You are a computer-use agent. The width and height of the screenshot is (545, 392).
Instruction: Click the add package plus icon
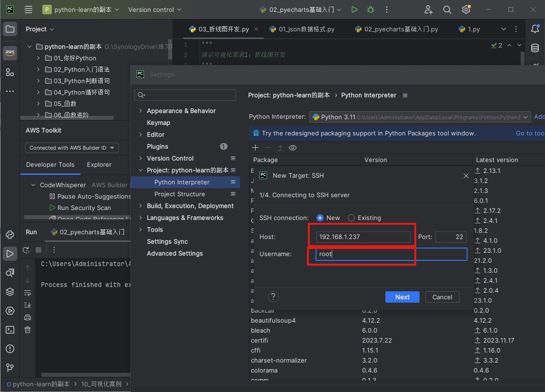click(x=256, y=148)
